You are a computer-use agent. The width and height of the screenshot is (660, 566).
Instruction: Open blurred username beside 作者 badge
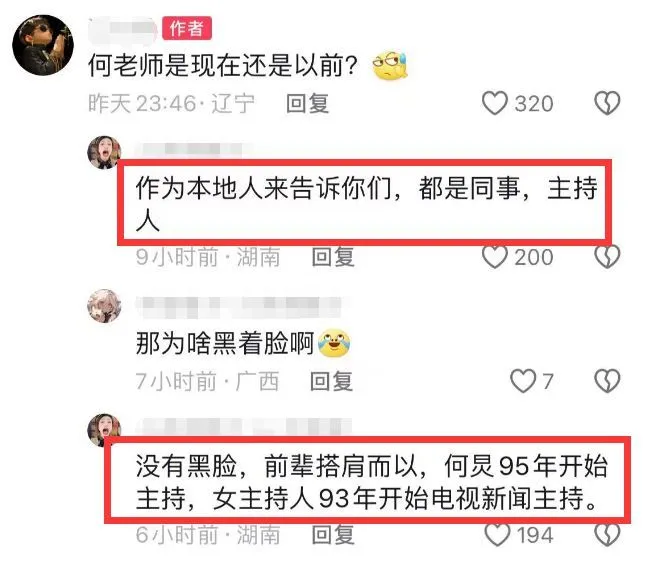click(x=122, y=28)
